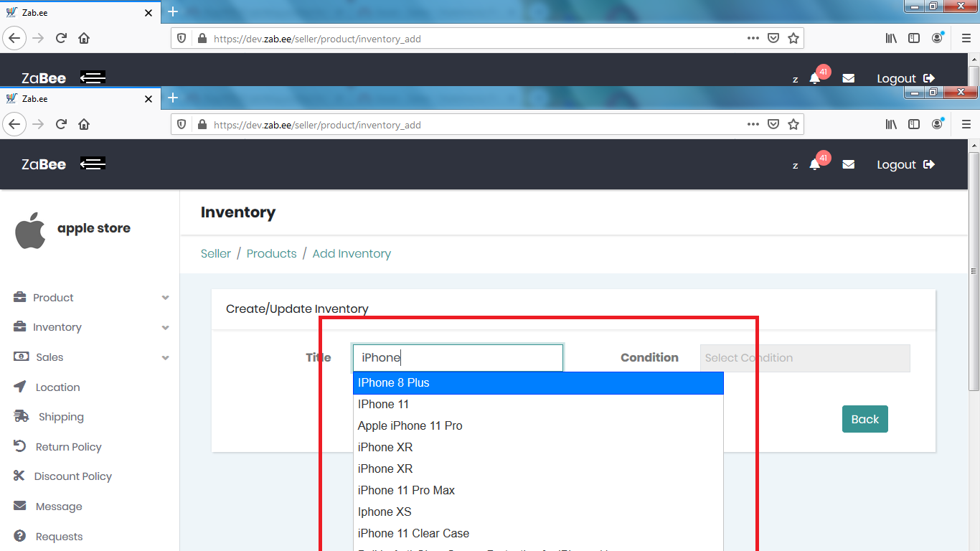
Task: Click browser back arrow in background window
Action: (x=14, y=38)
